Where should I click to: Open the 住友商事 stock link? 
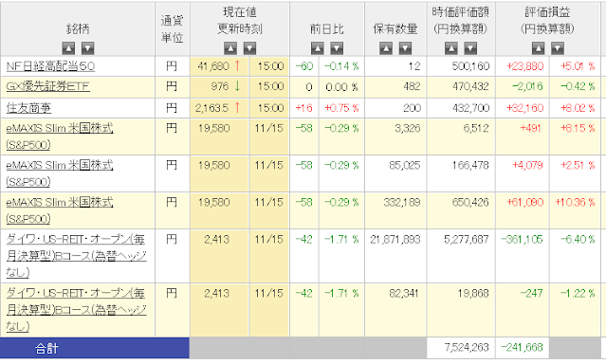coord(28,108)
